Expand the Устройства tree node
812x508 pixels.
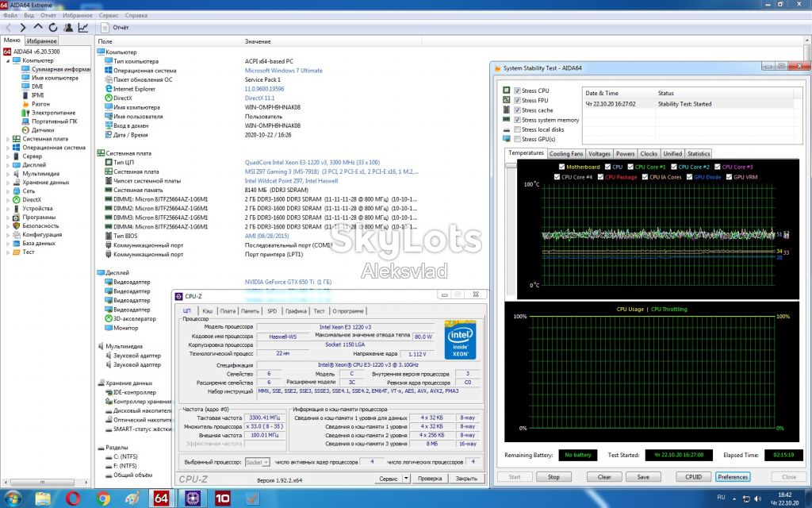[x=8, y=209]
